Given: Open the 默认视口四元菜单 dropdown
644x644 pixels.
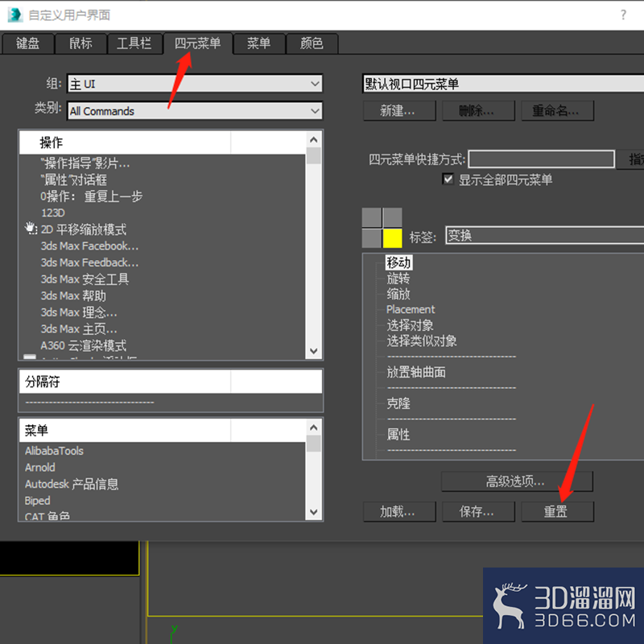Looking at the screenshot, I should pos(503,84).
